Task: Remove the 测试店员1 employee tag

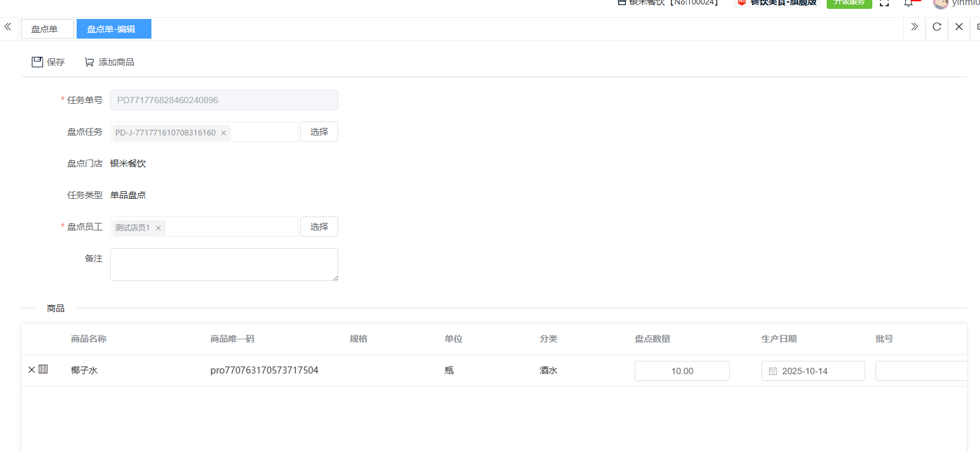Action: click(158, 228)
